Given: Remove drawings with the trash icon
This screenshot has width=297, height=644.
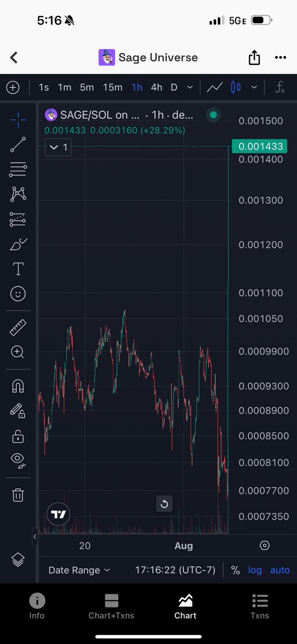Looking at the screenshot, I should pyautogui.click(x=18, y=494).
